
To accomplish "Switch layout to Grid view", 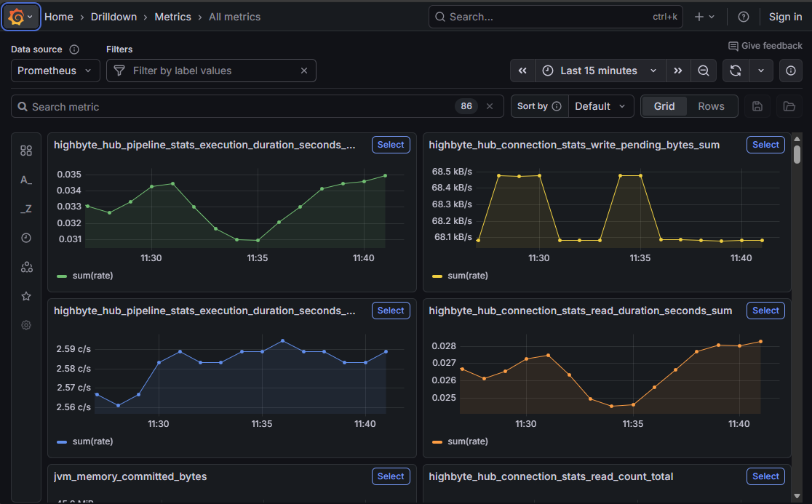I will [664, 106].
